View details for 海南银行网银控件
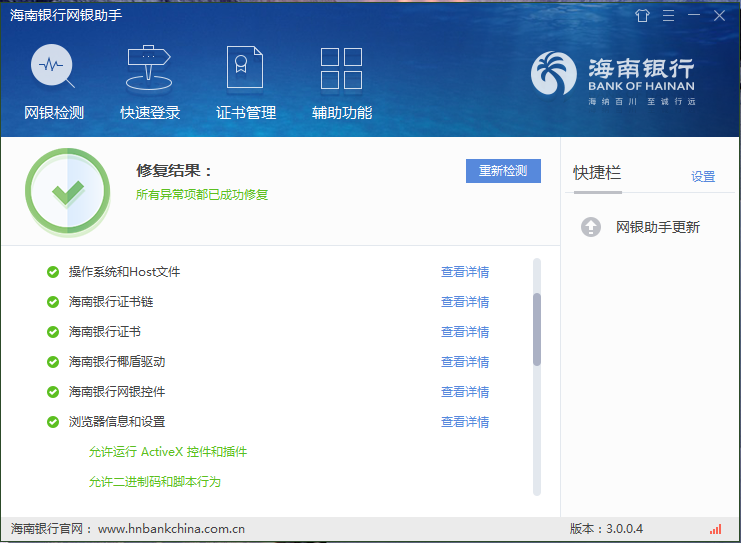 coord(465,392)
